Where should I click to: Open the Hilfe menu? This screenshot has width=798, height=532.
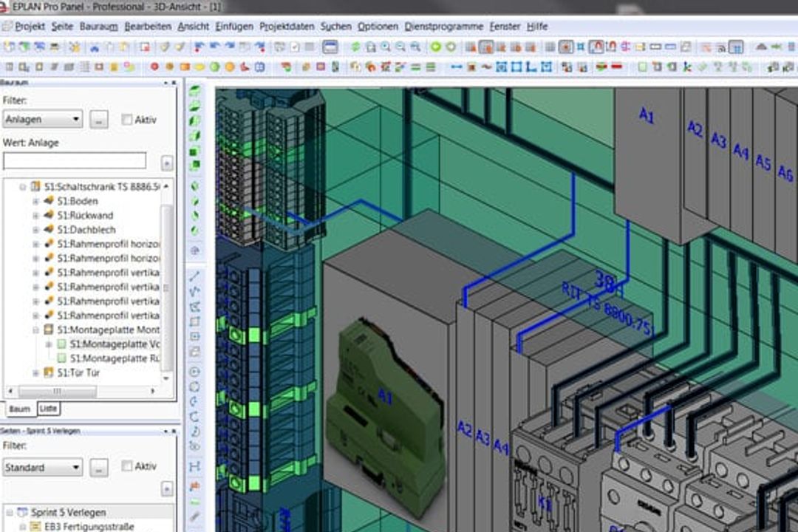[x=537, y=26]
